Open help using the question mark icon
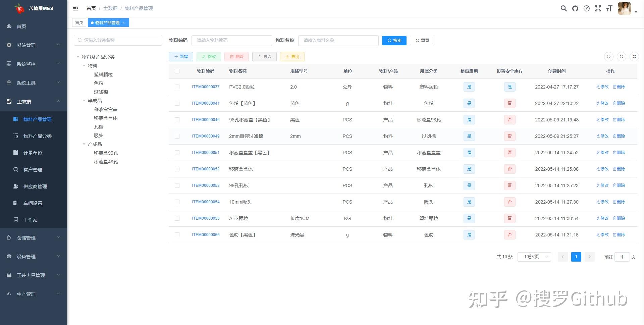644x325 pixels. click(x=587, y=8)
